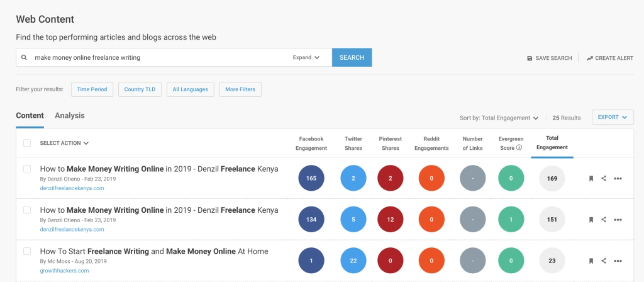The image size is (644, 282).
Task: Open the Sort by Total Engagement dropdown
Action: (x=499, y=118)
